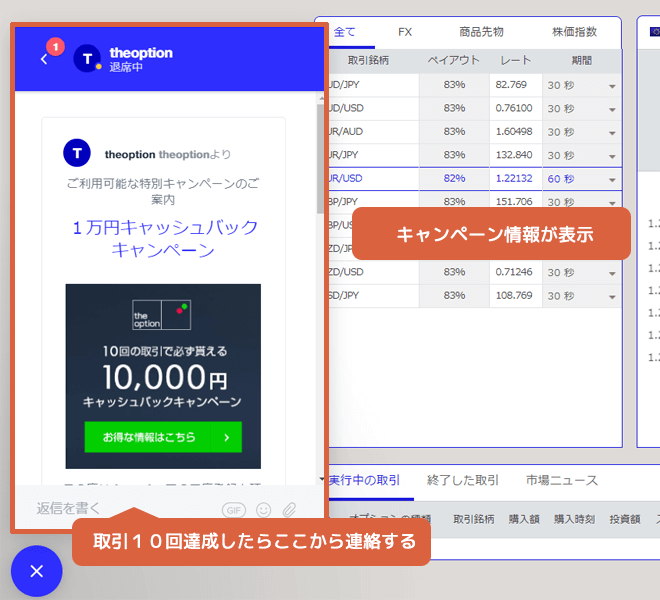Select the row with rate 132.840
The height and width of the screenshot is (600, 660).
click(x=475, y=155)
